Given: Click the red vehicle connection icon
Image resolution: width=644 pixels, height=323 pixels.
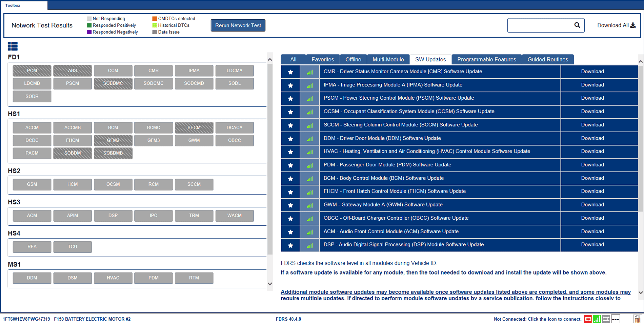Looking at the screenshot, I should (x=588, y=319).
